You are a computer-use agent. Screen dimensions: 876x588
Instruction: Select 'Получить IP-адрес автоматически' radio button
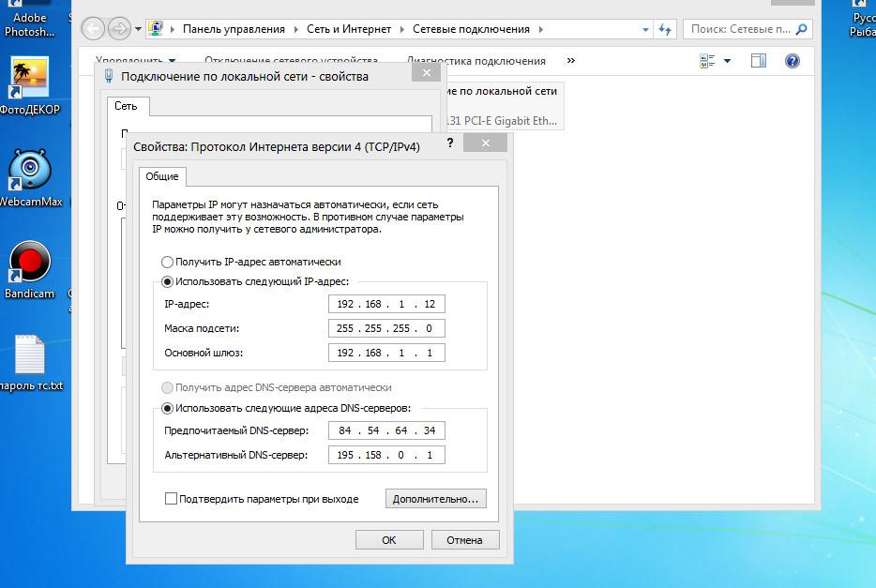click(168, 263)
